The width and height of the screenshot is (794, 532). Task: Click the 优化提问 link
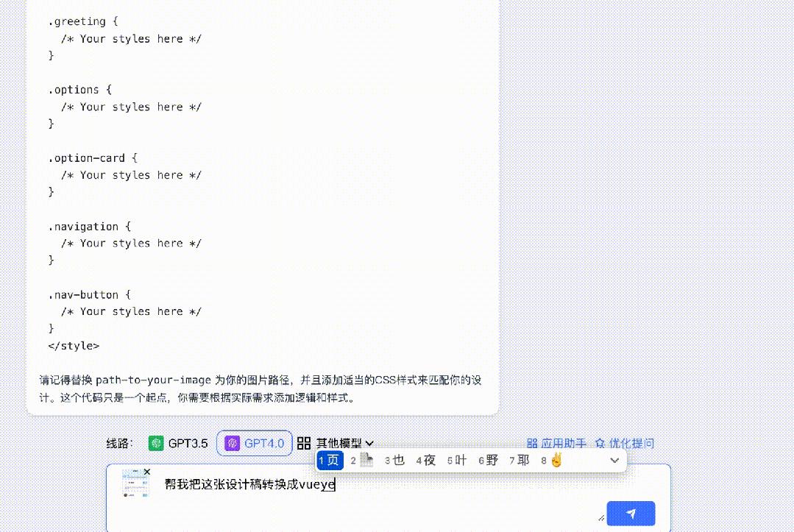coord(631,442)
